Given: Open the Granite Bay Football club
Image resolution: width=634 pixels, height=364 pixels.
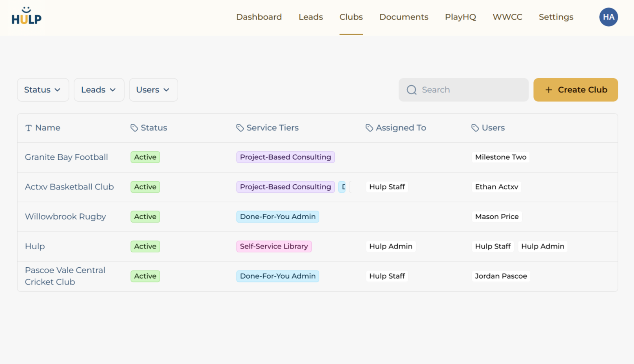Looking at the screenshot, I should tap(66, 157).
